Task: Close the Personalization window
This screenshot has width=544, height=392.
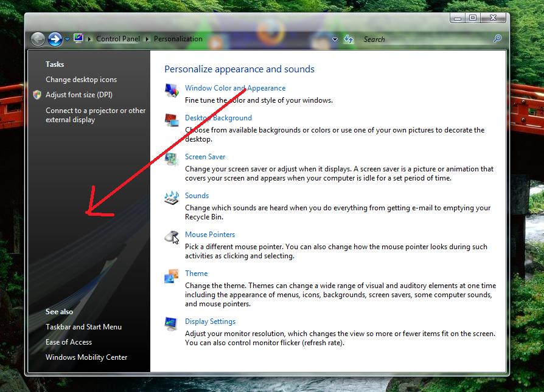Action: [x=493, y=18]
